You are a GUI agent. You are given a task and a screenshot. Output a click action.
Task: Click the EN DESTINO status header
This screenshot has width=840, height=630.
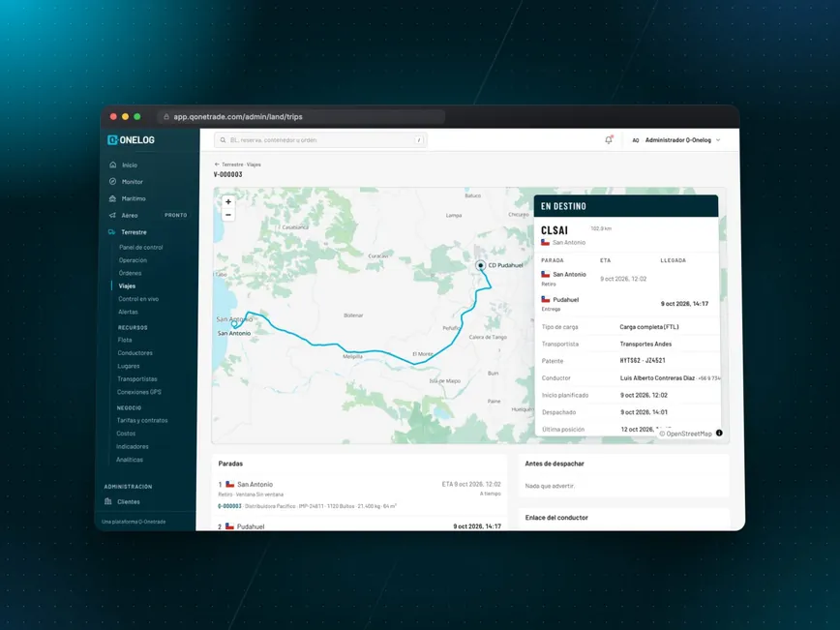click(626, 206)
